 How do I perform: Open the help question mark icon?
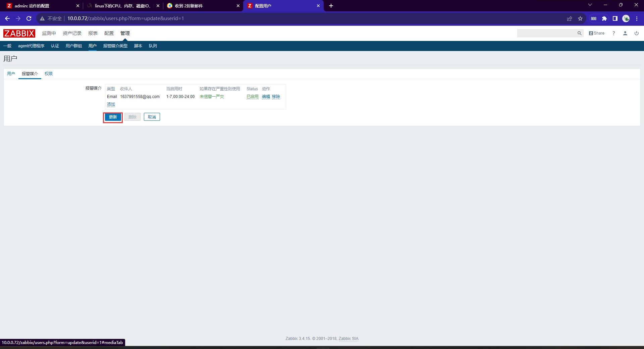pyautogui.click(x=614, y=33)
